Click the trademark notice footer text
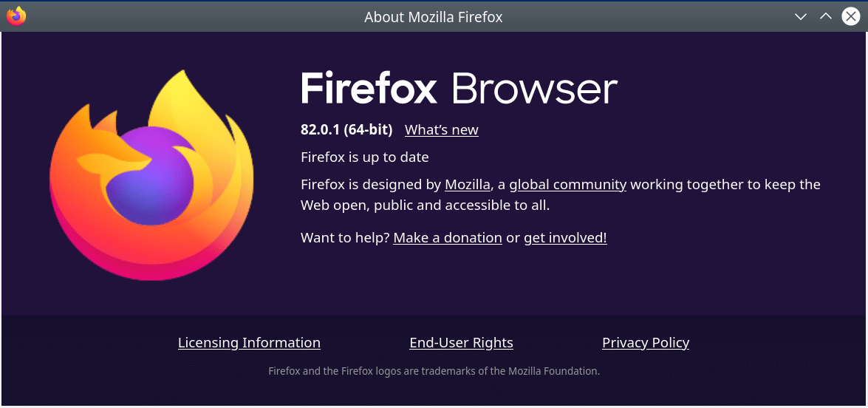The width and height of the screenshot is (868, 408). coord(434,371)
